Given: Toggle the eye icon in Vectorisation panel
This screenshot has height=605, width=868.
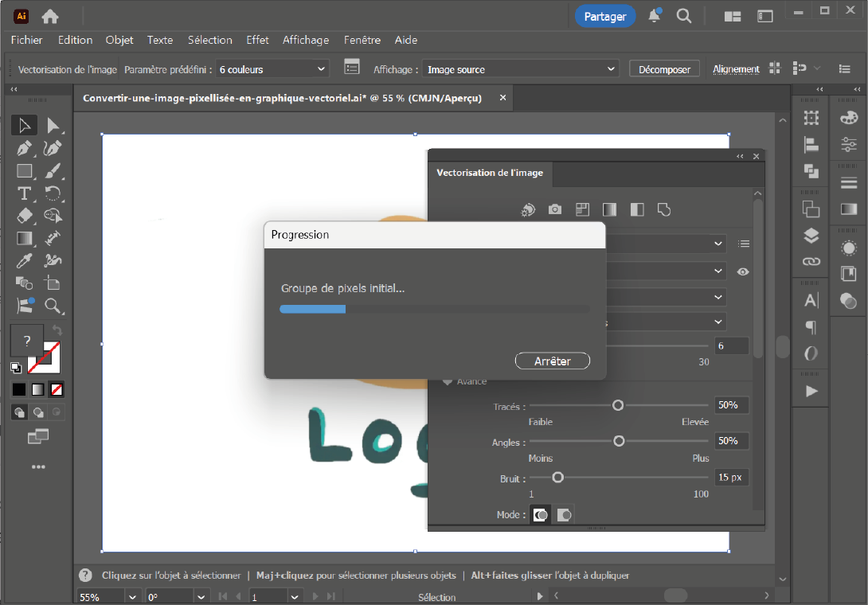Looking at the screenshot, I should coord(743,271).
